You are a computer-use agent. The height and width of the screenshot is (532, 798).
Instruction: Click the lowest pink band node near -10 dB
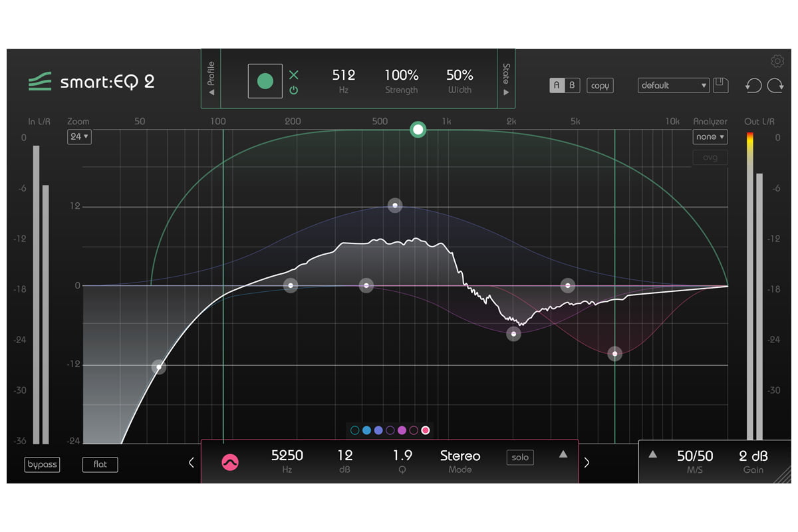coord(615,354)
